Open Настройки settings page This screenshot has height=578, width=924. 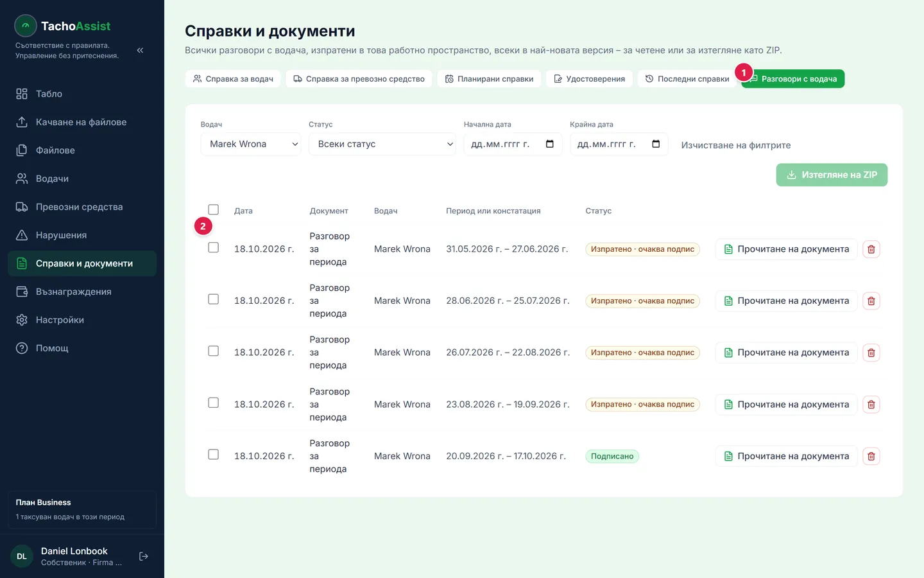[x=82, y=320]
